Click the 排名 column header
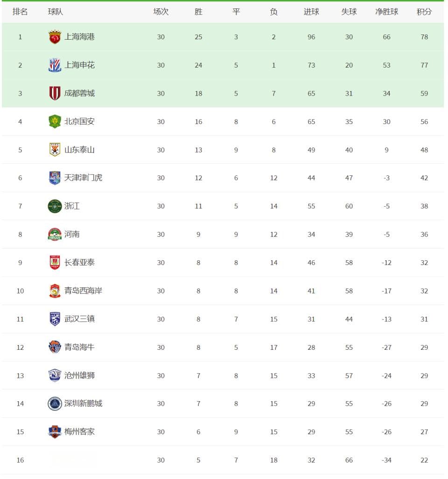448x479 pixels. 20,12
